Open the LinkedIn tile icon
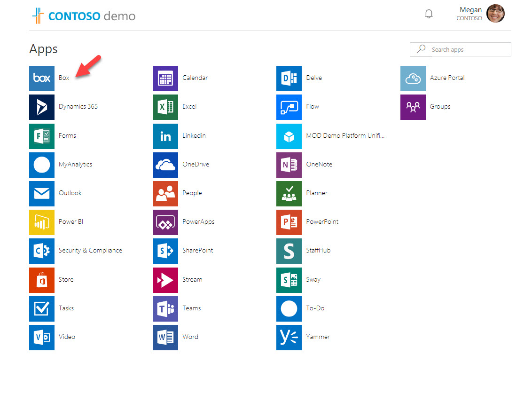The width and height of the screenshot is (532, 418). pyautogui.click(x=165, y=136)
